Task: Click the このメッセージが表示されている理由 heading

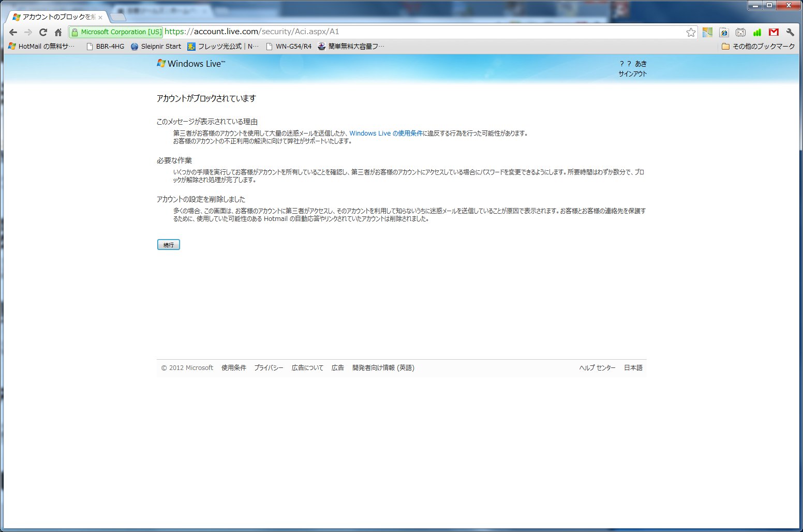Action: click(207, 122)
